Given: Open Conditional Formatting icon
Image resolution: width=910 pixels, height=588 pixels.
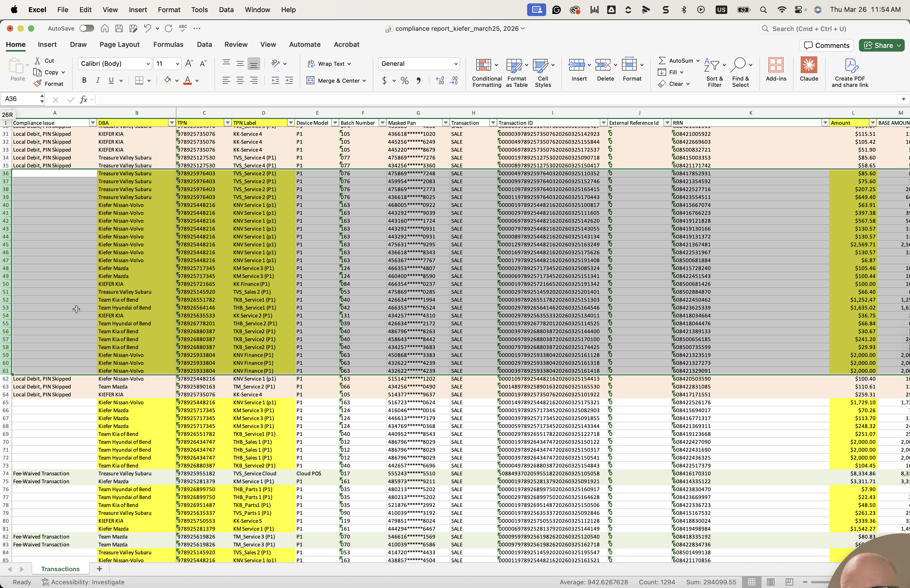Looking at the screenshot, I should pos(487,73).
